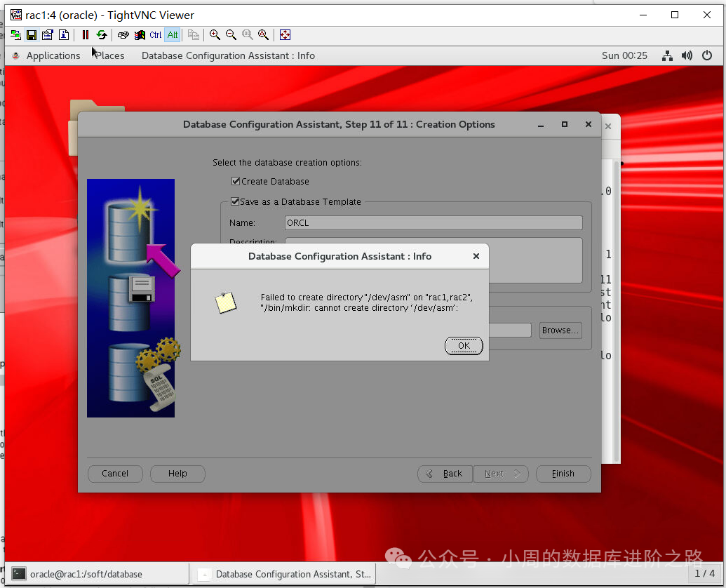The height and width of the screenshot is (588, 726).
Task: Click the Zoom In magnifier icon
Action: 215,34
